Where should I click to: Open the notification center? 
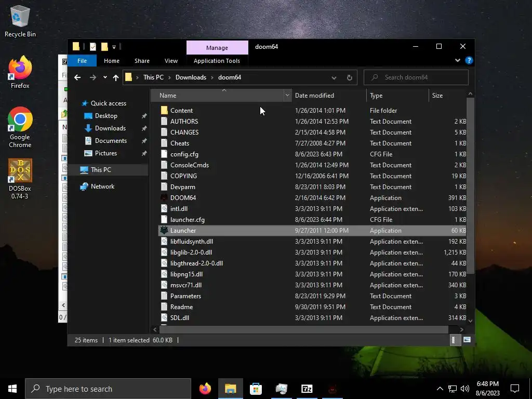pyautogui.click(x=515, y=389)
